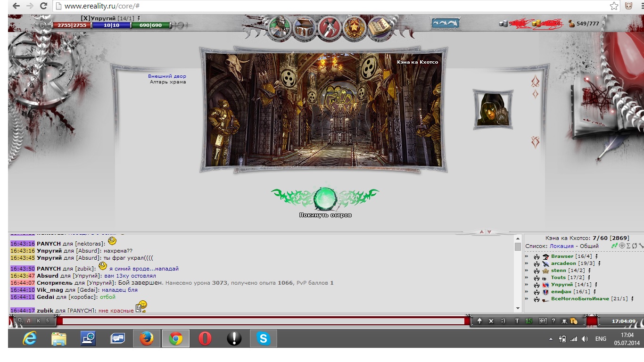Image resolution: width=644 pixels, height=362 pixels.
Task: Click the T translit toggle
Action: tap(517, 321)
